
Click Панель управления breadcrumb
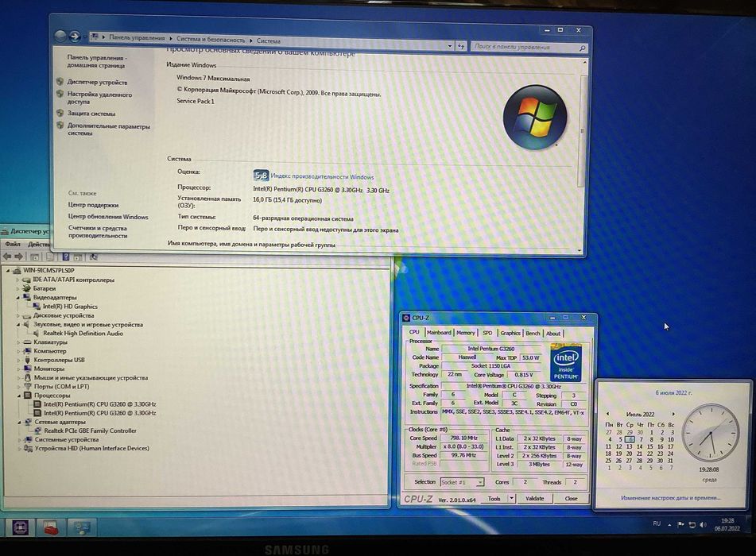(x=137, y=37)
